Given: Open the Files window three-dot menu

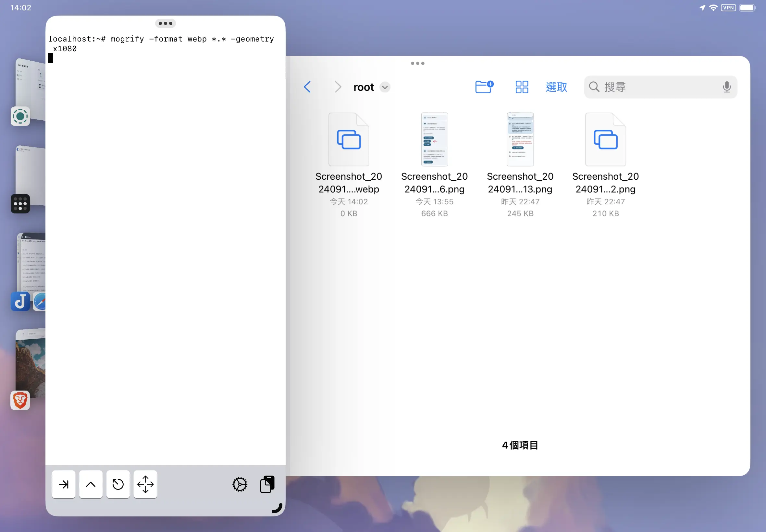Looking at the screenshot, I should [417, 63].
